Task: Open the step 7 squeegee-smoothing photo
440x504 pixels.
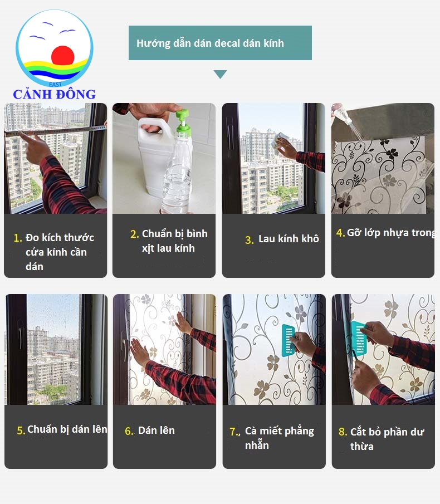Action: coord(274,349)
